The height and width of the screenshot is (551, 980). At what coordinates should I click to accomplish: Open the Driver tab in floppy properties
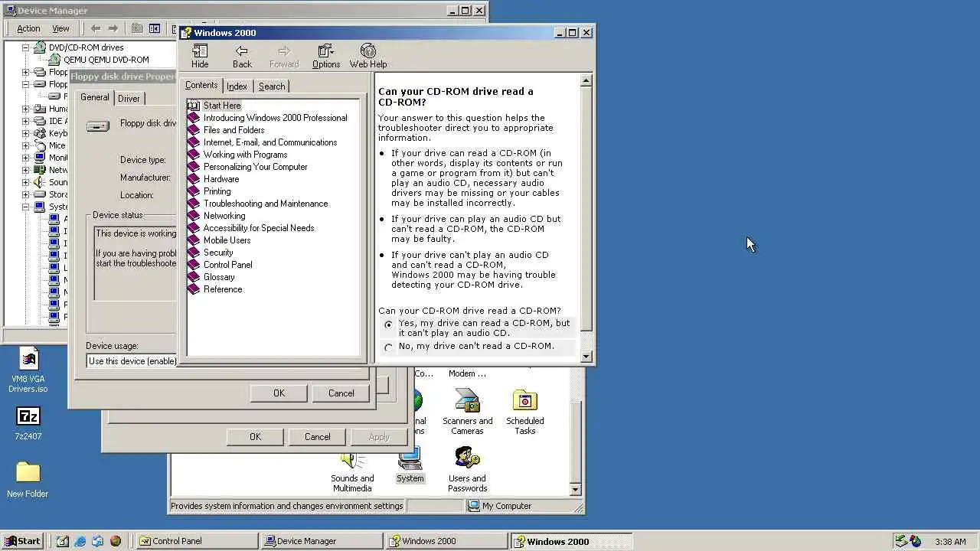129,99
